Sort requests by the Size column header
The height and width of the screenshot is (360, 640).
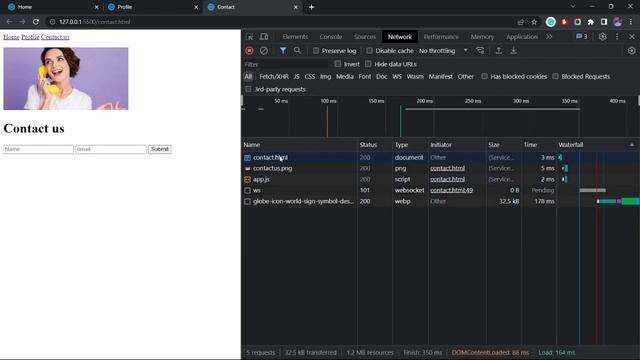coord(503,145)
